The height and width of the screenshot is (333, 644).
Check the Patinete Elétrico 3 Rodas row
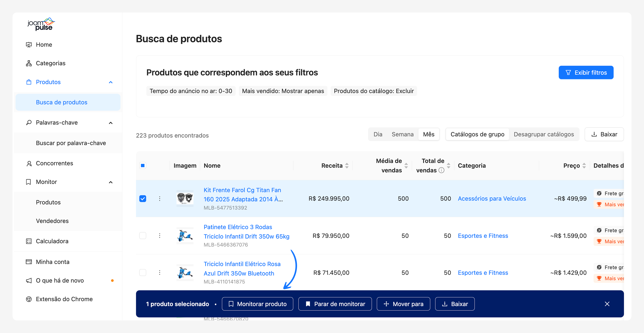(x=143, y=235)
